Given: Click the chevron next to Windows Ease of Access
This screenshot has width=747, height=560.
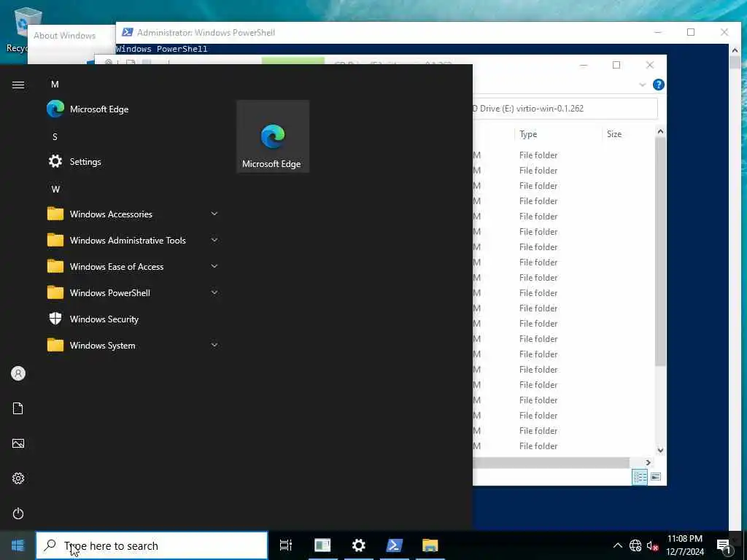Looking at the screenshot, I should [214, 266].
